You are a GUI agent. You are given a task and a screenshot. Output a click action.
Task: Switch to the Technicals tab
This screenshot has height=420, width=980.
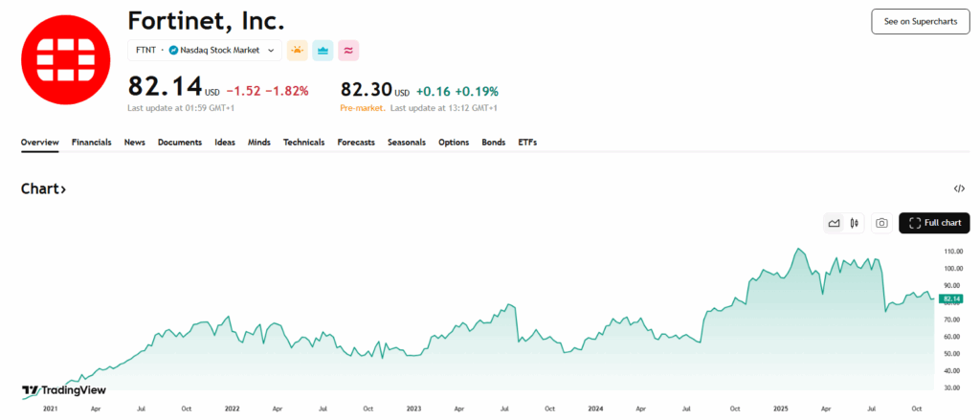click(303, 143)
